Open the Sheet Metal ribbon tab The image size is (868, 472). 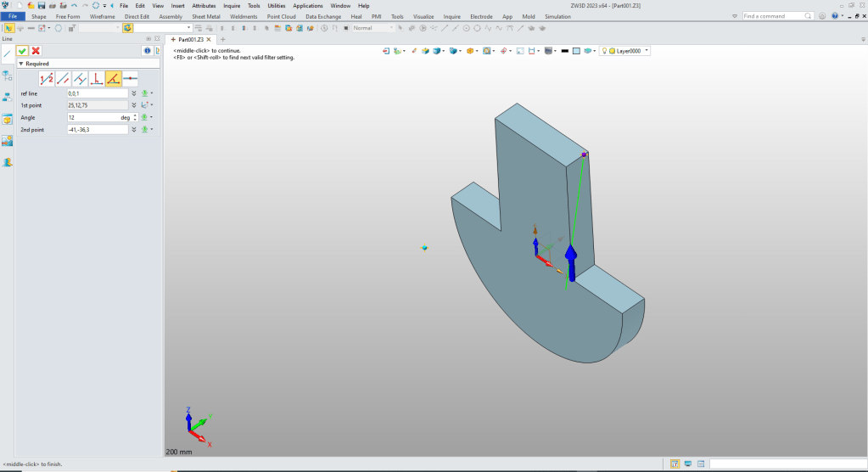[x=206, y=16]
